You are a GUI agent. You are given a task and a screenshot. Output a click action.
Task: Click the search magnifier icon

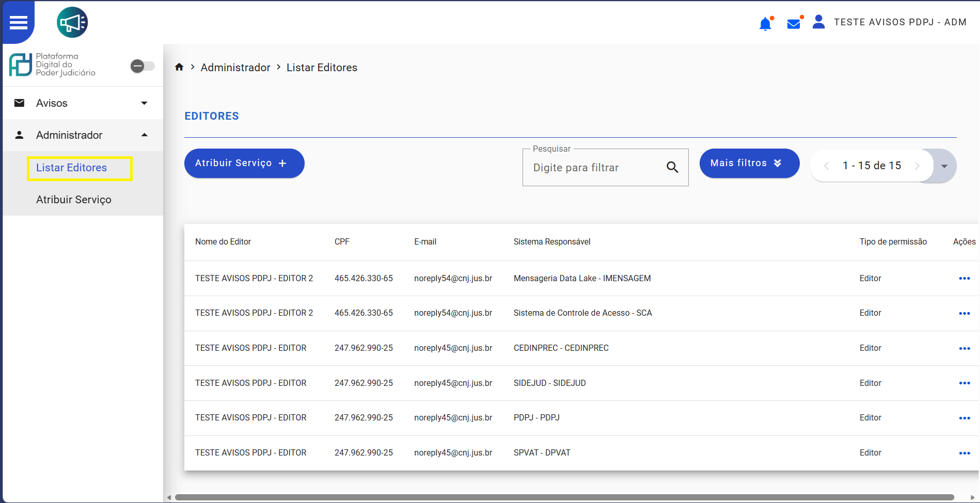point(672,167)
